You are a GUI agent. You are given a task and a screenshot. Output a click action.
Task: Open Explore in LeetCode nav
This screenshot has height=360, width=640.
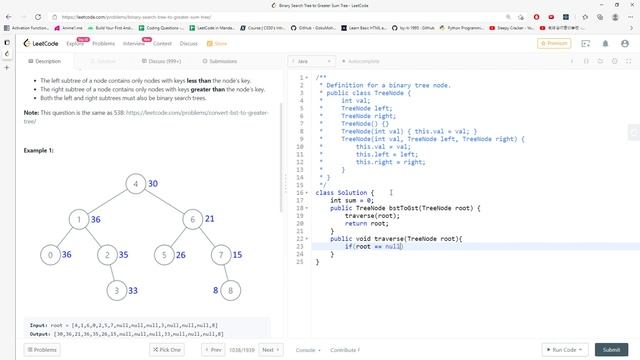75,44
